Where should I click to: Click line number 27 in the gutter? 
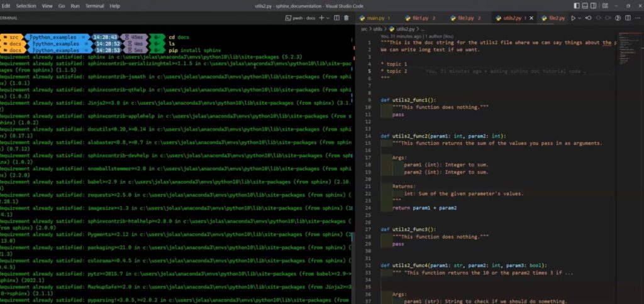point(368,229)
